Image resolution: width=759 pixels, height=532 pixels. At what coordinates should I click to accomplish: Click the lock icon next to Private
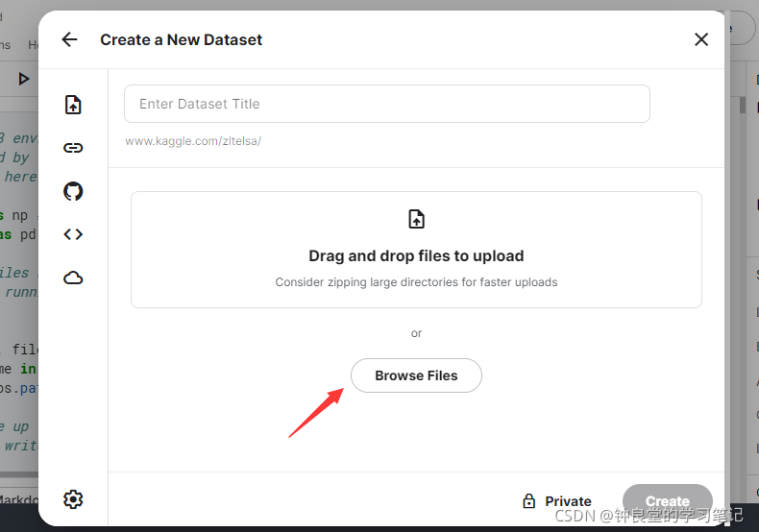point(529,501)
